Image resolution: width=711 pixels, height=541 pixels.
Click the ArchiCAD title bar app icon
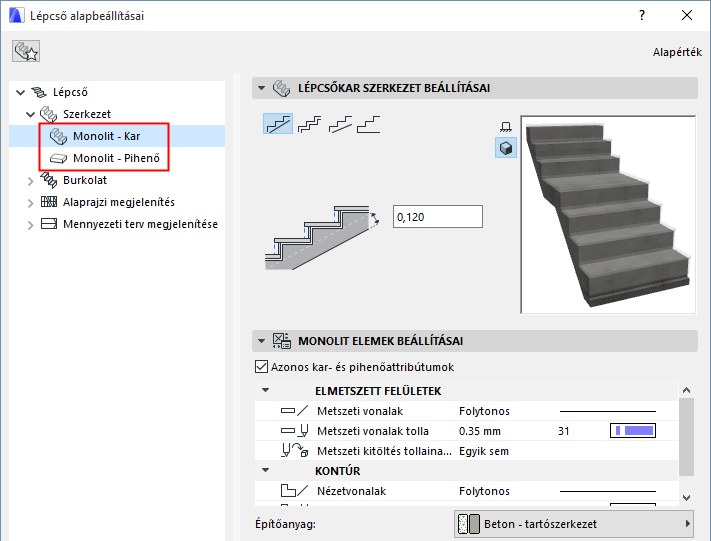[16, 15]
